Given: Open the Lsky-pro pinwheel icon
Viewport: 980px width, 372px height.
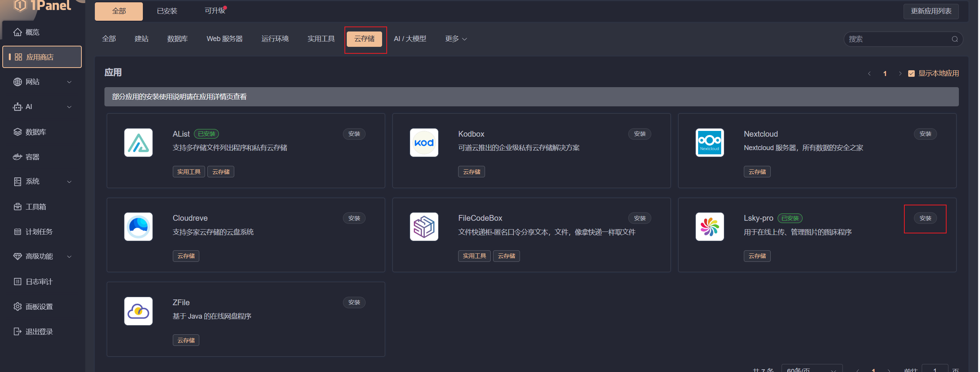Looking at the screenshot, I should click(710, 227).
